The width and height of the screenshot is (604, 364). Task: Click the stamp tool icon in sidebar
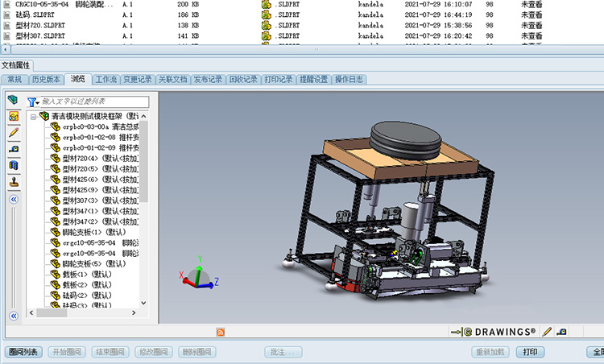coord(14,182)
